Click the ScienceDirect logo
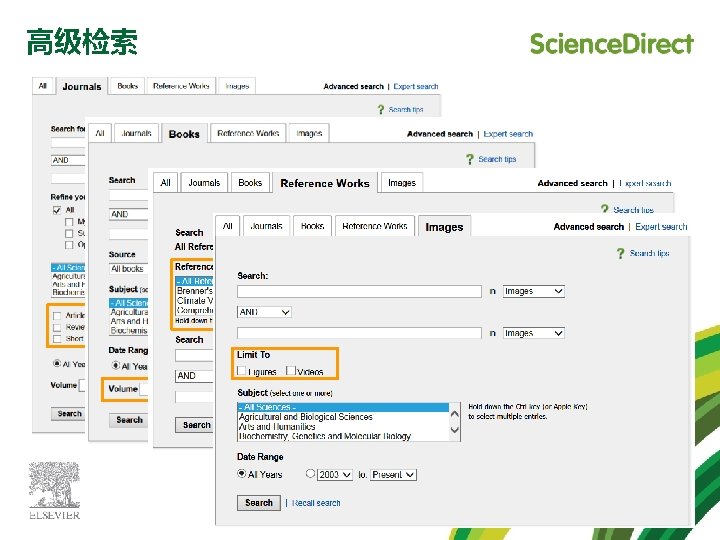 coord(612,44)
